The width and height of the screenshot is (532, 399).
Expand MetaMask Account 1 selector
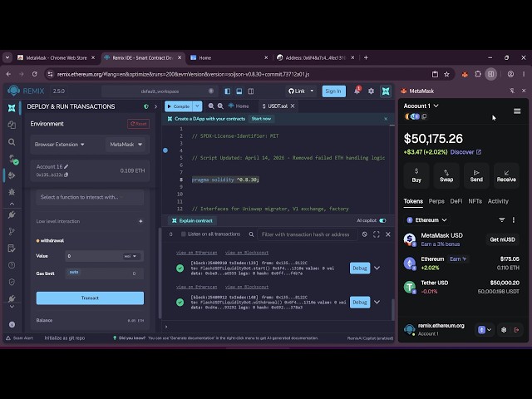(x=421, y=106)
